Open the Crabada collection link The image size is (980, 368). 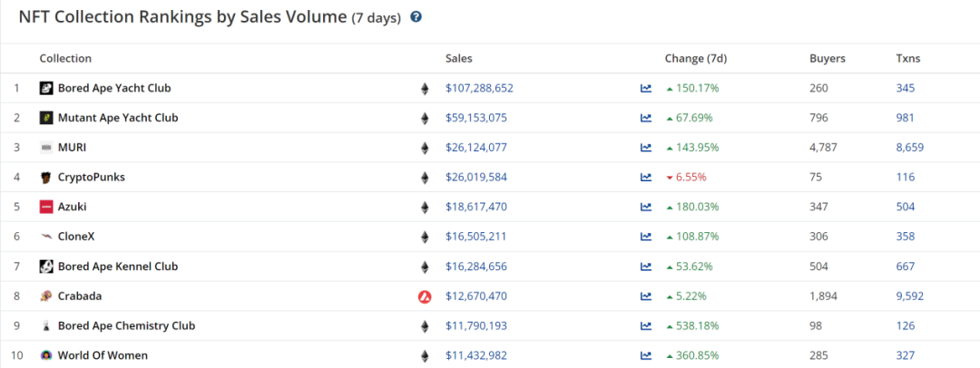click(82, 296)
